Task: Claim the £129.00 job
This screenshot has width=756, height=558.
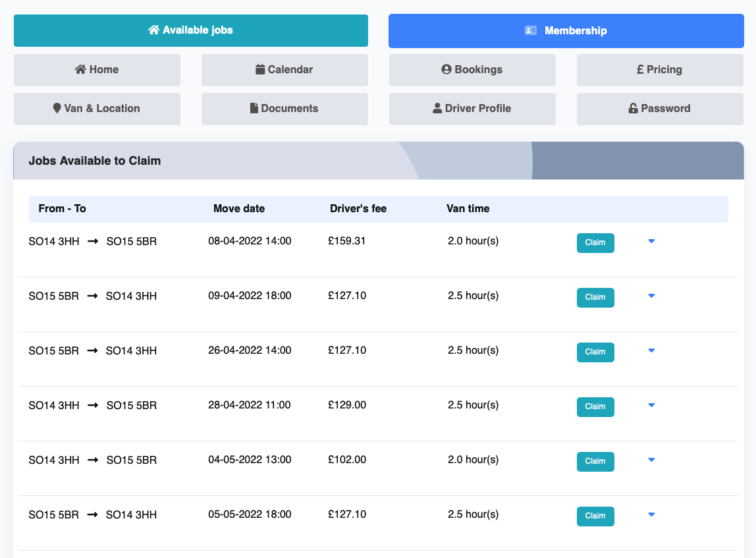Action: (595, 406)
